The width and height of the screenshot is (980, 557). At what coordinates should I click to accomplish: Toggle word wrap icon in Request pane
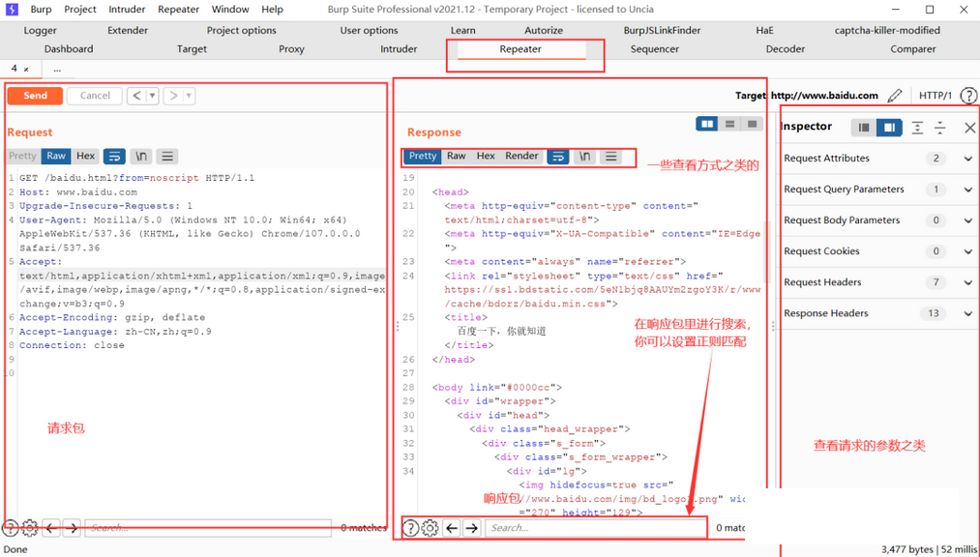[x=114, y=156]
